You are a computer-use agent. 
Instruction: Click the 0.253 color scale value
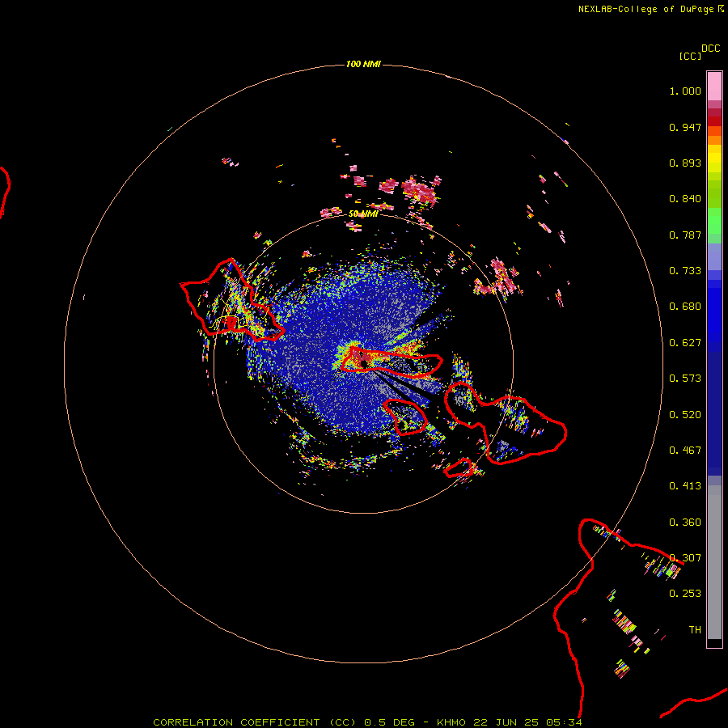[x=685, y=594]
